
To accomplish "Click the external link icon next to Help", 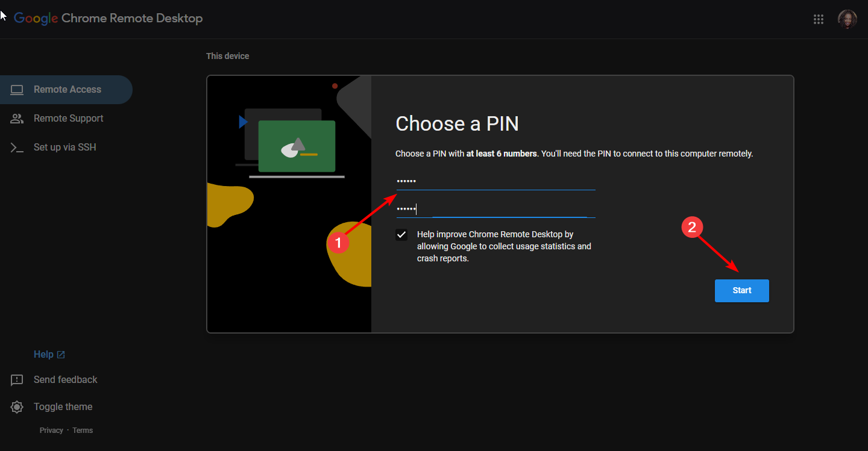I will [61, 355].
